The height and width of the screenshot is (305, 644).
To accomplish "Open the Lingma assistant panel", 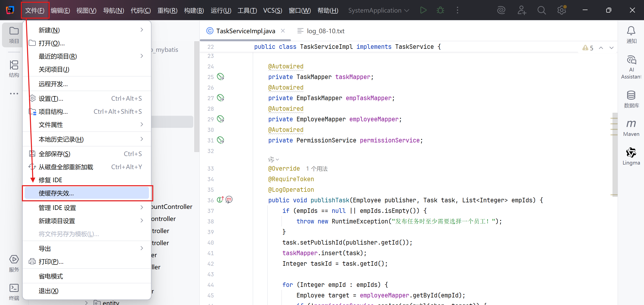I will (x=631, y=156).
